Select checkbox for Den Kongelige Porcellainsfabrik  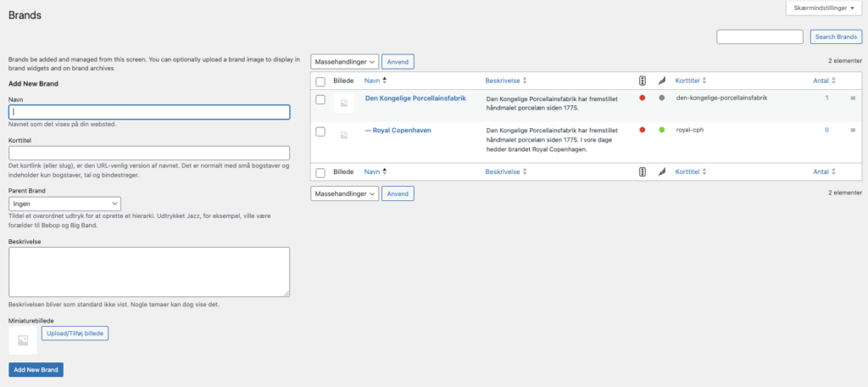[x=320, y=100]
